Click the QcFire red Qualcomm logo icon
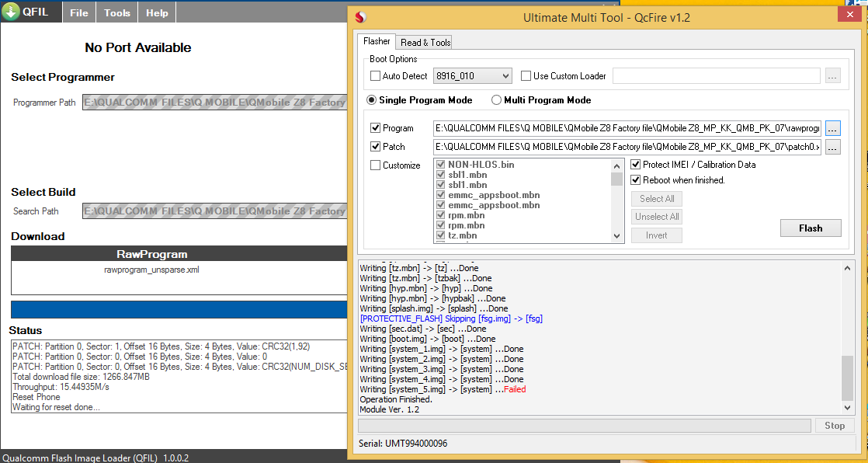The height and width of the screenshot is (463, 868). point(361,18)
